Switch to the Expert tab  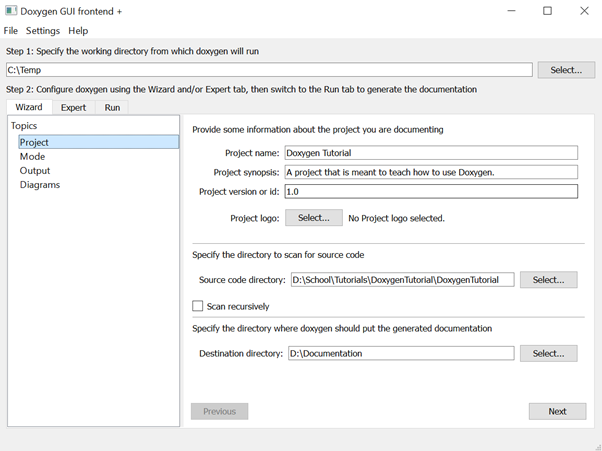point(73,107)
